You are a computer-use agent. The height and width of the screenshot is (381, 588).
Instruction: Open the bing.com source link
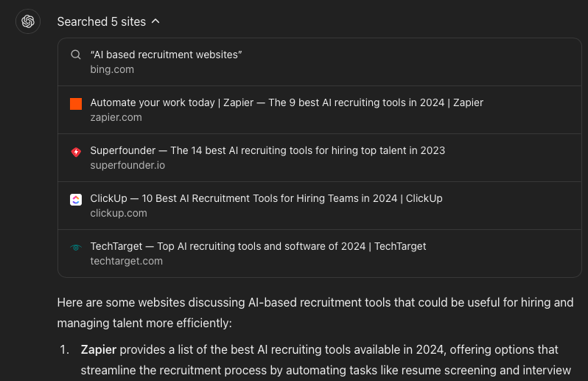pos(112,69)
